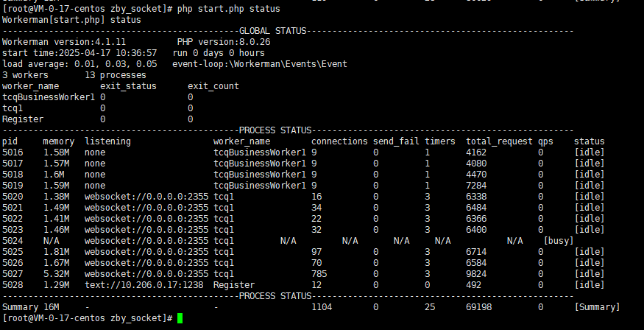
Task: Click the 'total_request' column header
Action: [x=499, y=141]
